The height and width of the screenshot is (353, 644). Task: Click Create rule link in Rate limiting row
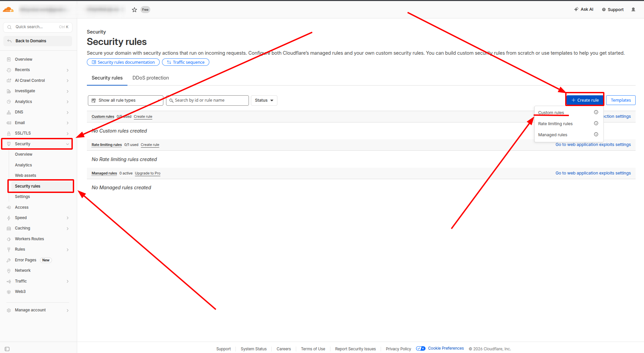pyautogui.click(x=150, y=145)
